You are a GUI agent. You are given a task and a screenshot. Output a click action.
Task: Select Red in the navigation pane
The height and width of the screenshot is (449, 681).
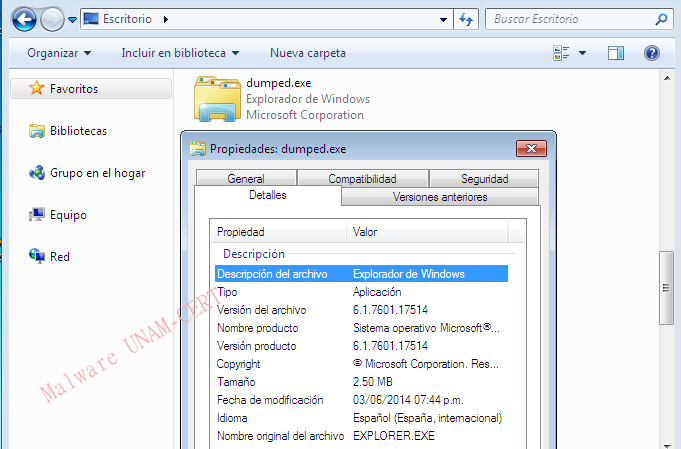(x=60, y=257)
